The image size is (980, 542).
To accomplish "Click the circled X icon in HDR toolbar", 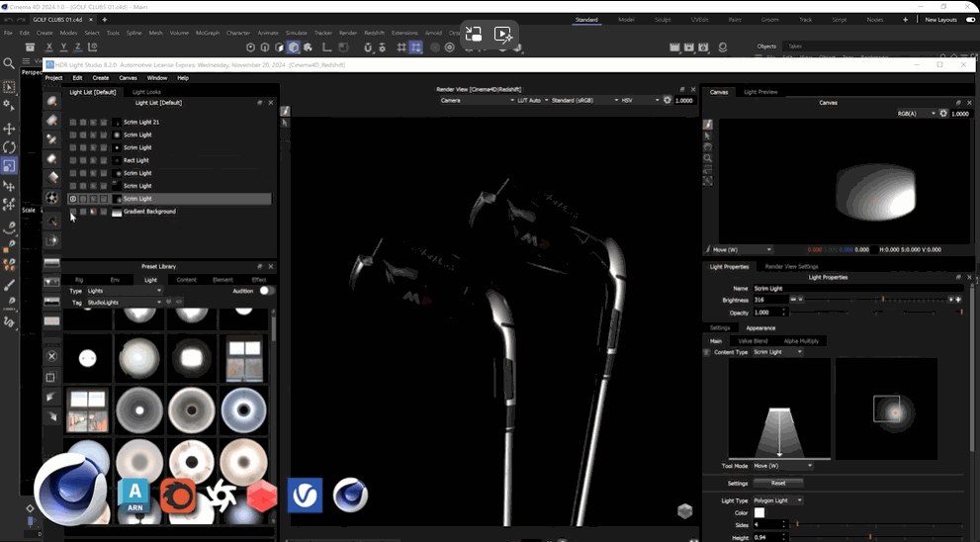I will click(51, 356).
